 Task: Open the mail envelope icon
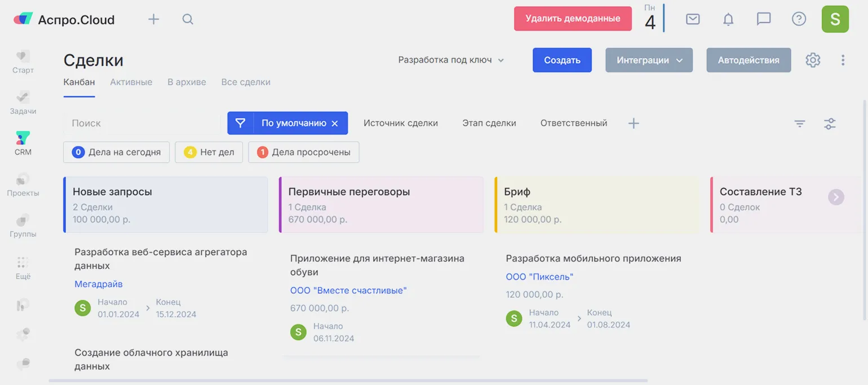[x=693, y=19]
